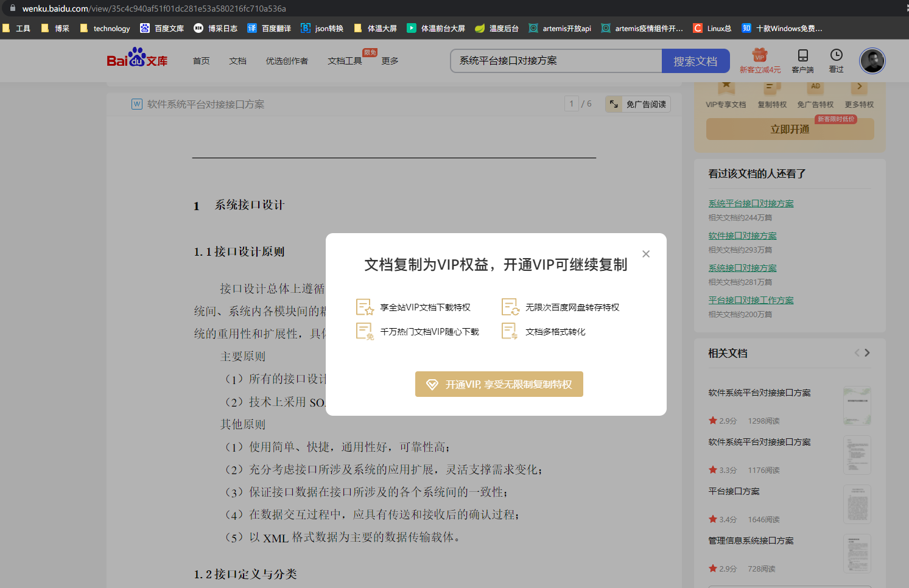Click the 新客限时低价 badge
Image resolution: width=909 pixels, height=588 pixels.
(836, 119)
